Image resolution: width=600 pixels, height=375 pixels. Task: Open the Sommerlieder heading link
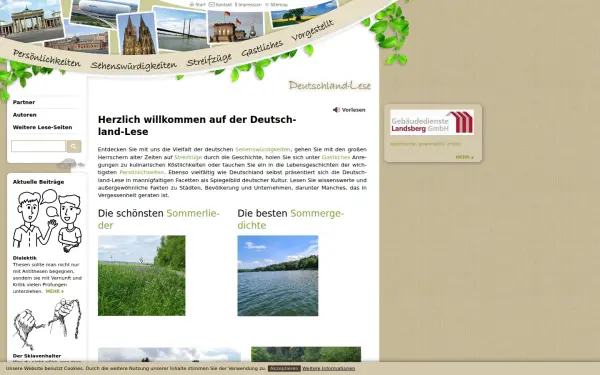[159, 219]
